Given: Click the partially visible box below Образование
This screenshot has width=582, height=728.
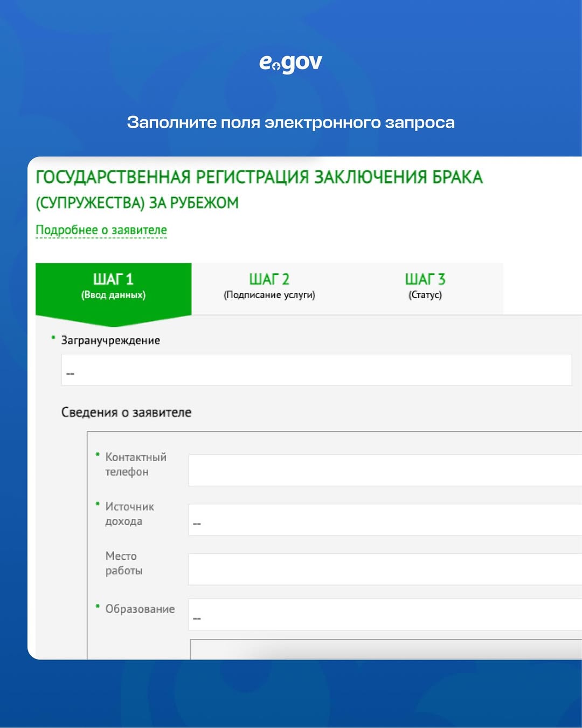Looking at the screenshot, I should pos(385,649).
